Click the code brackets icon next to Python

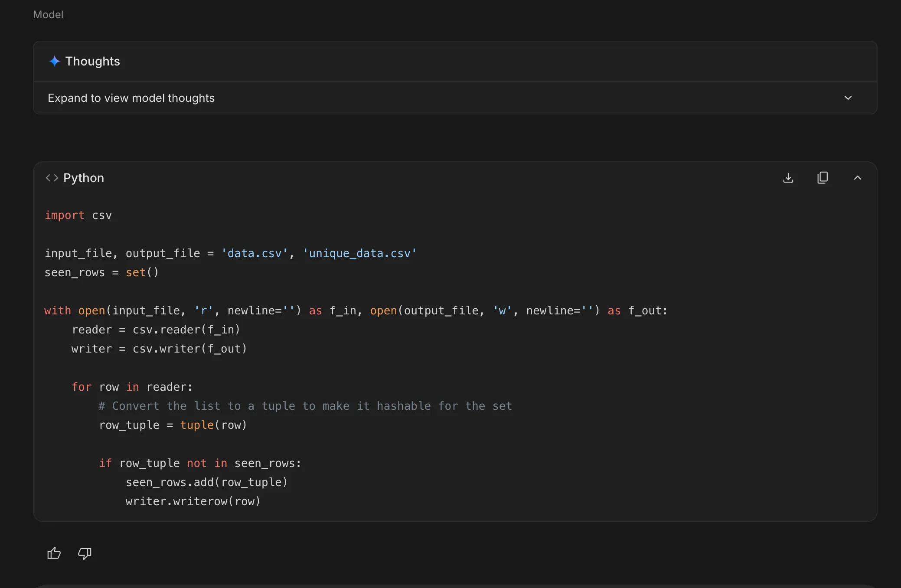point(52,177)
